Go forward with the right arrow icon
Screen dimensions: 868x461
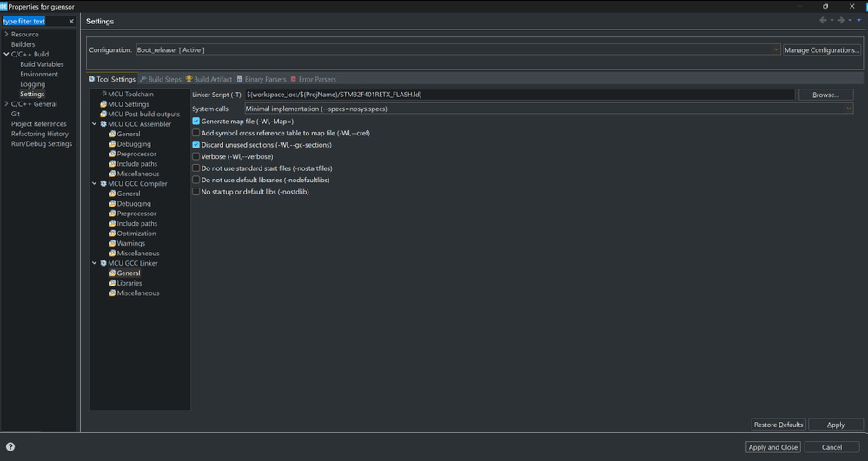click(x=841, y=21)
